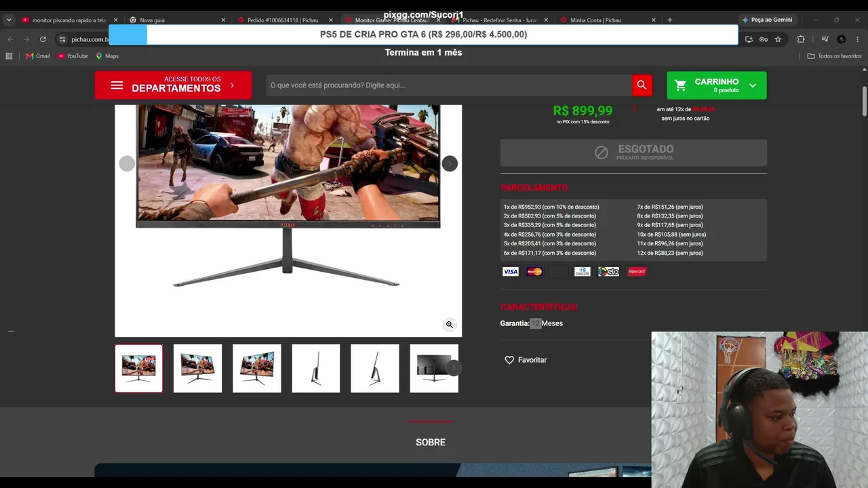Close the Nova guia tab
Screen dimensions: 868x488
pos(223,20)
